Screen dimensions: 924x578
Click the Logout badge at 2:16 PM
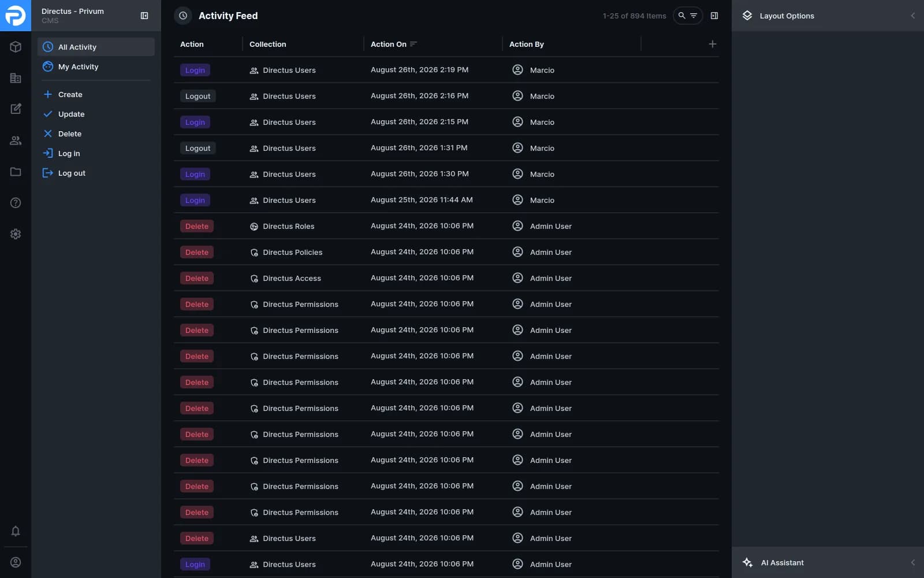pos(198,96)
